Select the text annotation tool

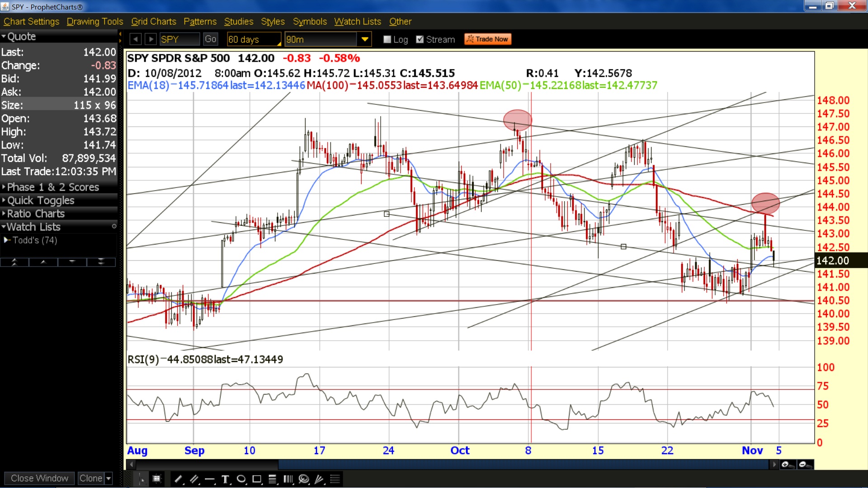click(226, 479)
